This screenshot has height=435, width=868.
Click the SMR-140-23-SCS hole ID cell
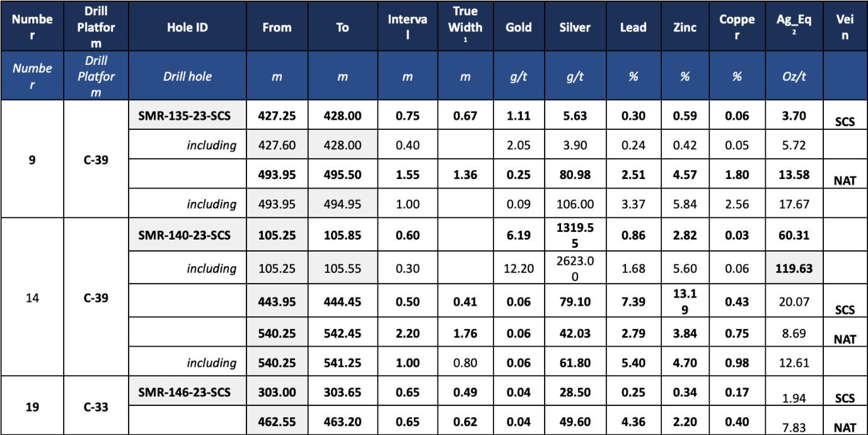tap(187, 235)
